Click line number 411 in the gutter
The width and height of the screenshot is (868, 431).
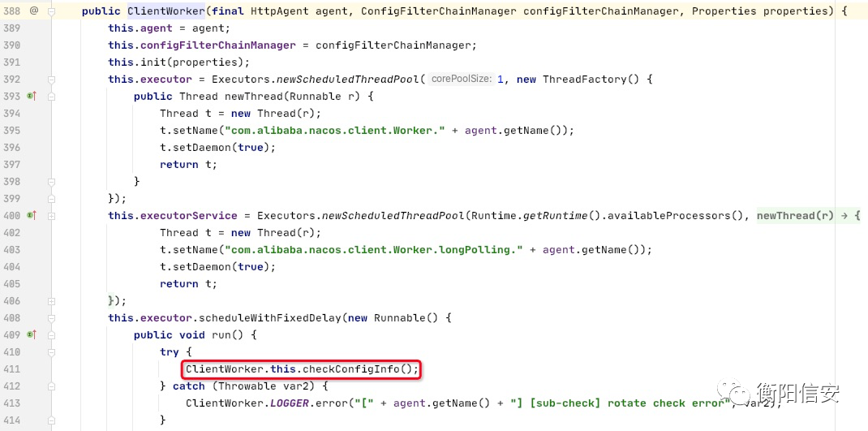(x=11, y=369)
